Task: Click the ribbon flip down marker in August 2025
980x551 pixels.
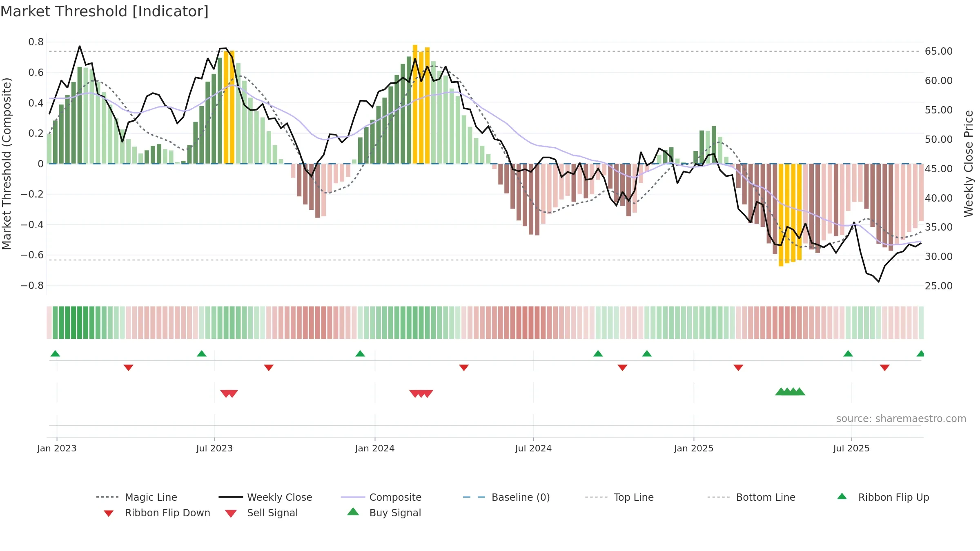Action: pos(885,368)
